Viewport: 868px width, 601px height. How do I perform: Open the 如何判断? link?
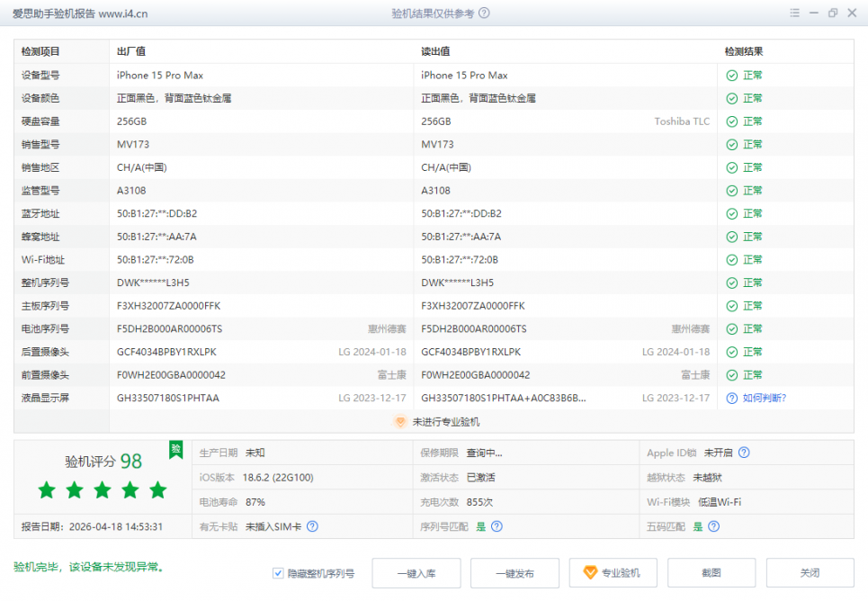click(764, 398)
